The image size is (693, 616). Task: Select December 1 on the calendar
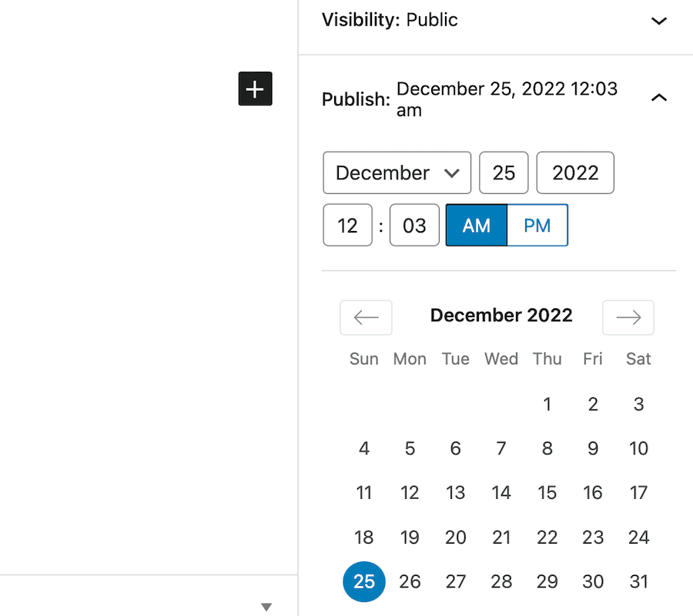tap(547, 403)
